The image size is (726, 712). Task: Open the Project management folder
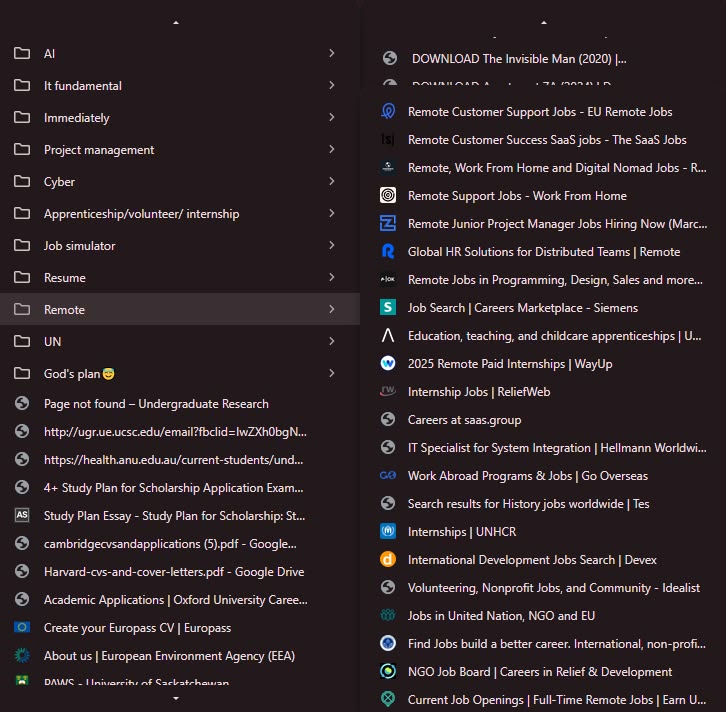pyautogui.click(x=180, y=150)
